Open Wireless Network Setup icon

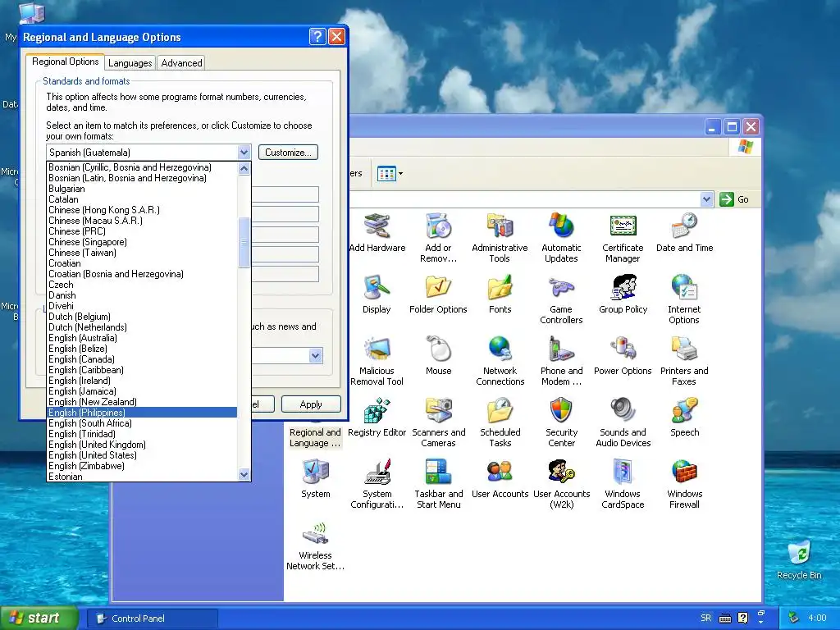[x=316, y=546]
